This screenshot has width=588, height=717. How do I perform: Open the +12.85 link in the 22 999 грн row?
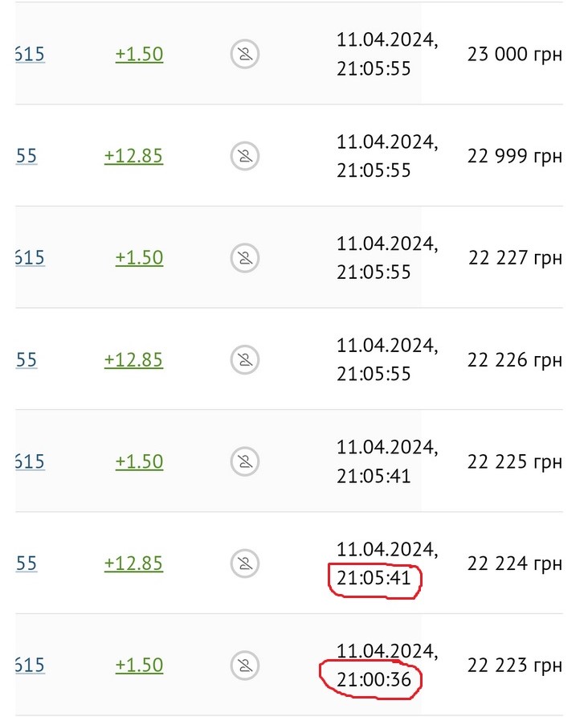point(133,156)
